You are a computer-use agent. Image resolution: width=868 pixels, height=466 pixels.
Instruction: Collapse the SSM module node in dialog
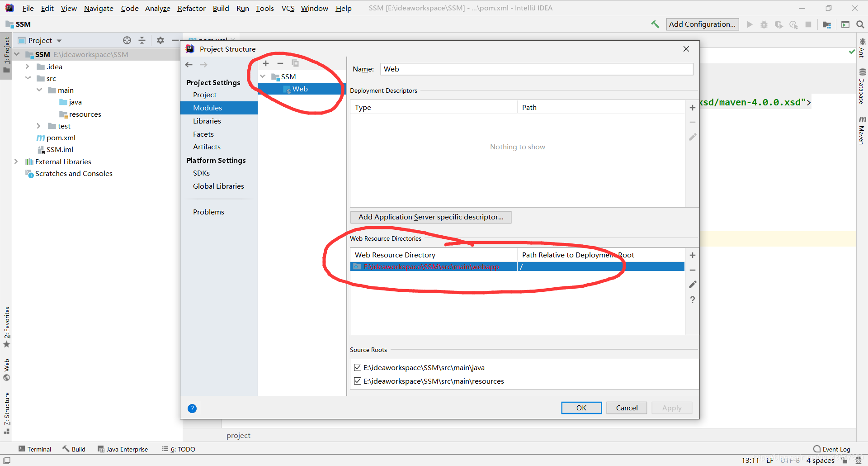pyautogui.click(x=263, y=76)
